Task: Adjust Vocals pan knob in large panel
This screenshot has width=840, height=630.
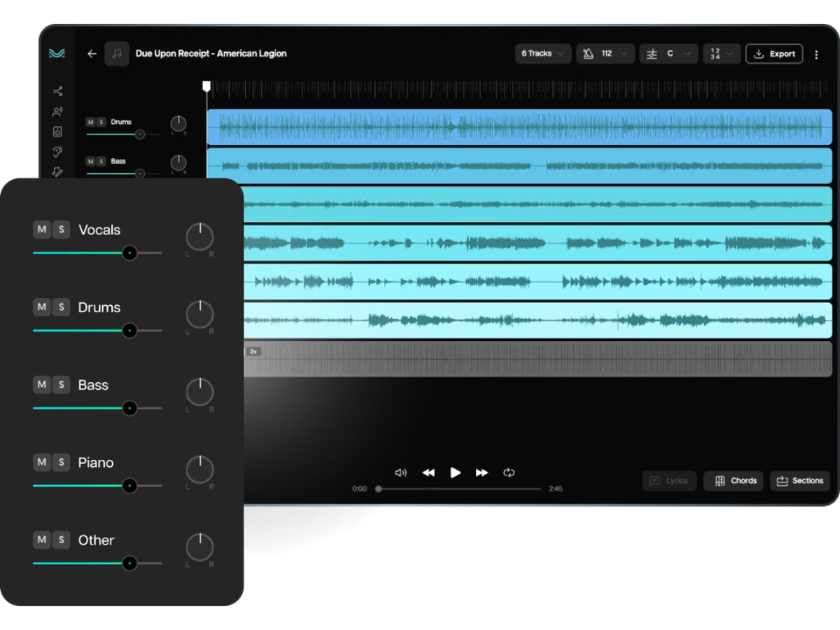Action: click(x=200, y=237)
